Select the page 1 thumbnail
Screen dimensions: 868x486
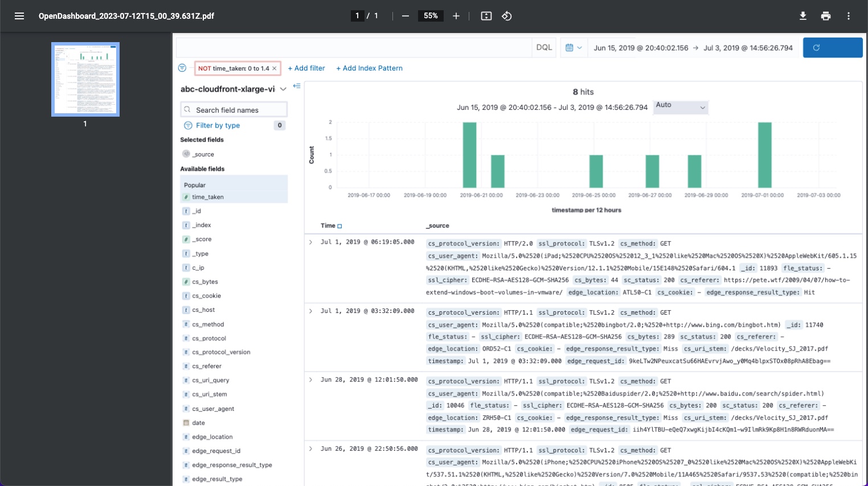[85, 79]
